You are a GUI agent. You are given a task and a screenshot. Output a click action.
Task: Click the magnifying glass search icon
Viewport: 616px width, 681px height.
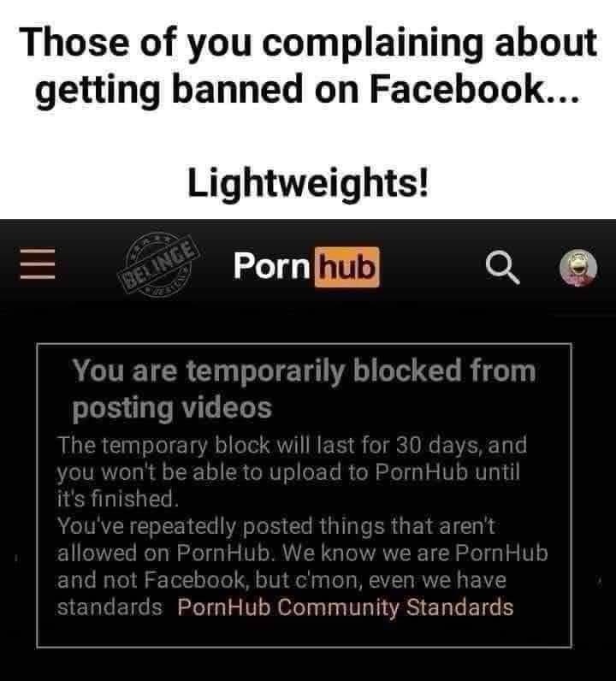(502, 267)
